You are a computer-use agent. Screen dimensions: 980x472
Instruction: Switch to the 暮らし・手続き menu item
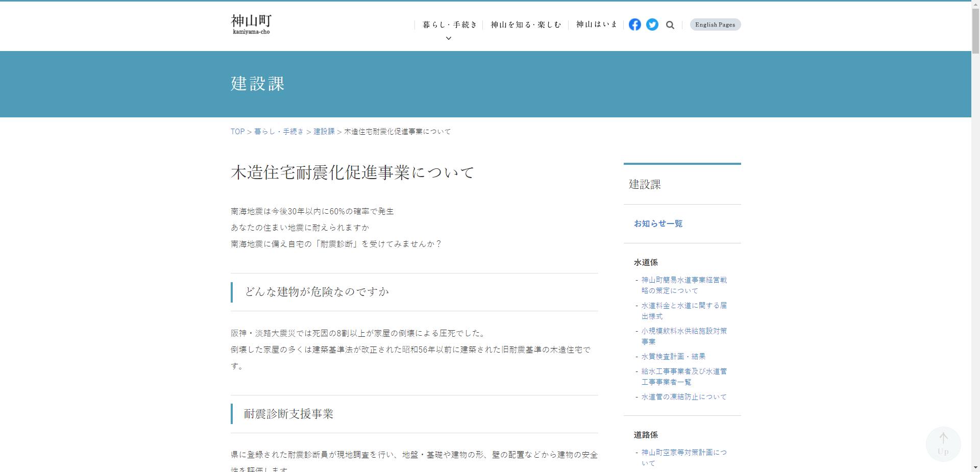pos(450,24)
